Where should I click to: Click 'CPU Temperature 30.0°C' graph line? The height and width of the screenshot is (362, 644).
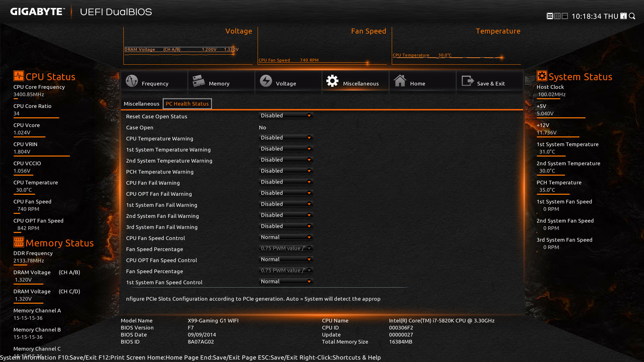[x=422, y=55]
